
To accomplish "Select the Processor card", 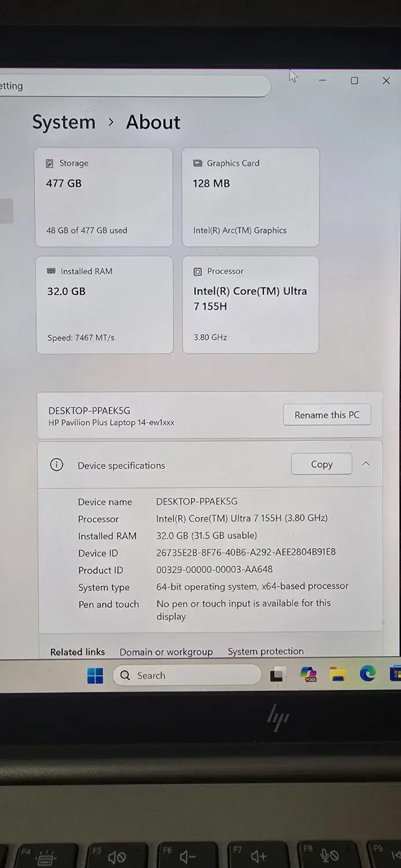I will 251,304.
